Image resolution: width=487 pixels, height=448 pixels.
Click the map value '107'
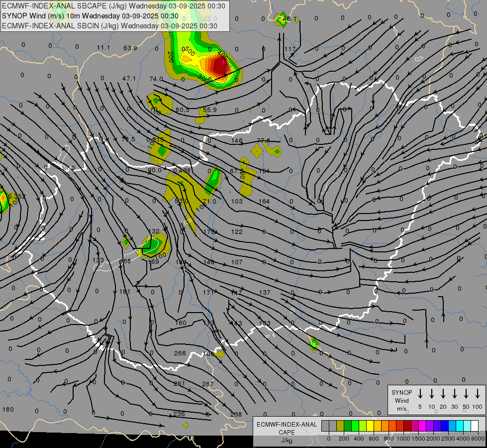click(237, 262)
